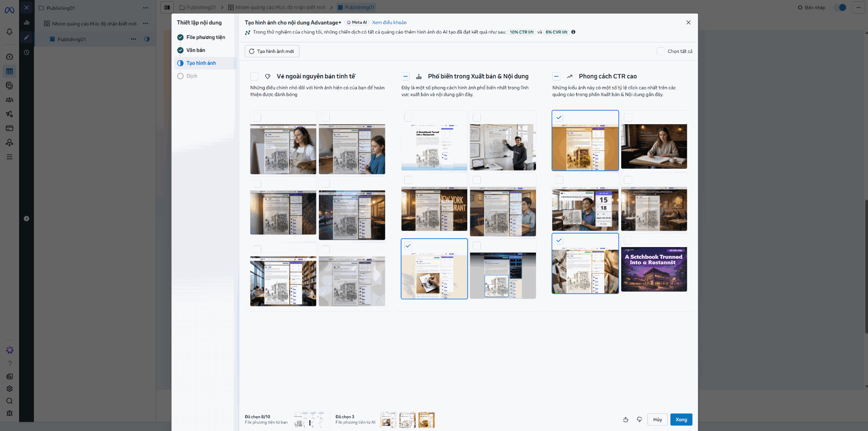Image resolution: width=868 pixels, height=431 pixels.
Task: Open the audiences people icon
Action: [9, 100]
